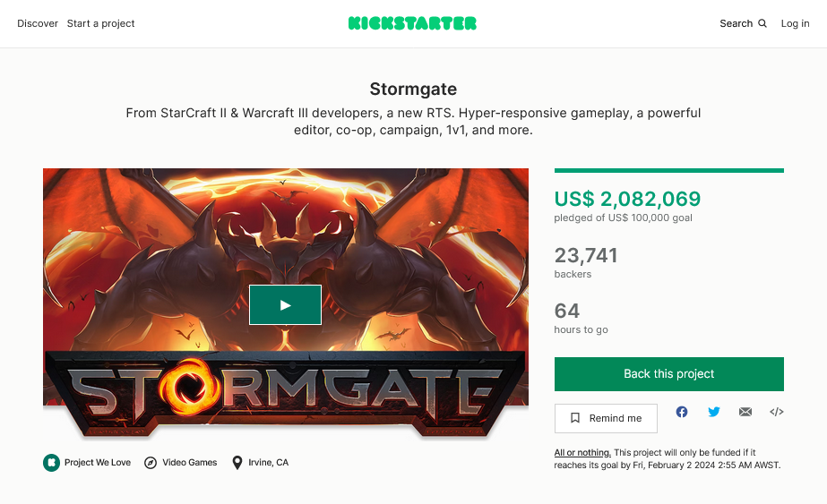The height and width of the screenshot is (504, 827).
Task: Share project via email envelope icon
Action: click(x=745, y=412)
